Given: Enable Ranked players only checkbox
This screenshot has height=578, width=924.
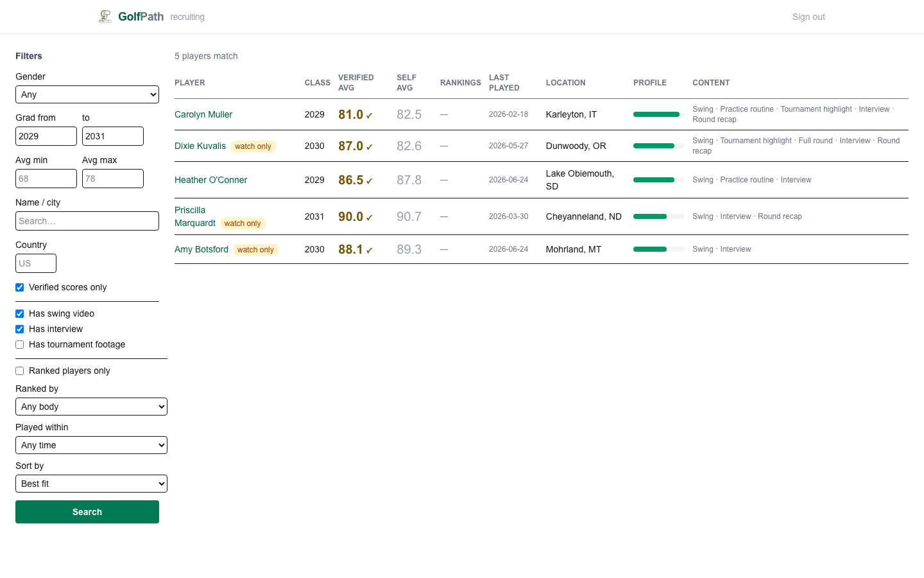Looking at the screenshot, I should pos(20,371).
